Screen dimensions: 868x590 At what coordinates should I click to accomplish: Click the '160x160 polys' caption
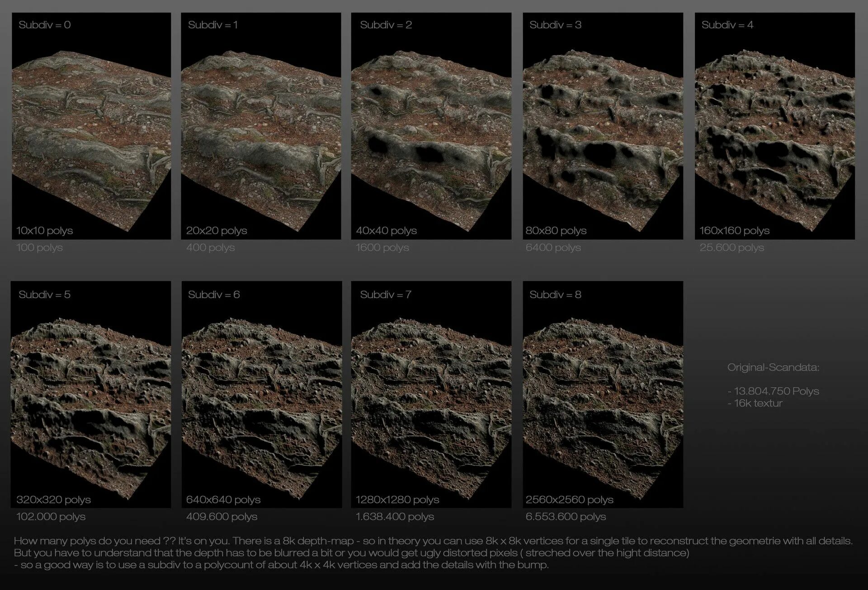(x=735, y=231)
